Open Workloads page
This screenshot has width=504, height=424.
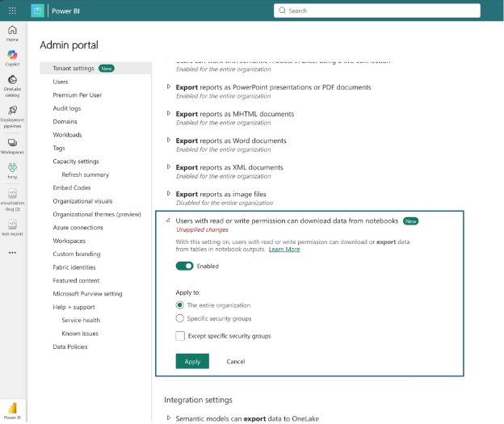[x=67, y=135]
